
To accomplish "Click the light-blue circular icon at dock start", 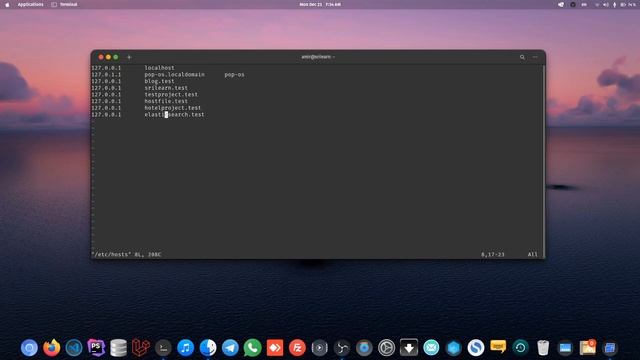I will pyautogui.click(x=29, y=348).
